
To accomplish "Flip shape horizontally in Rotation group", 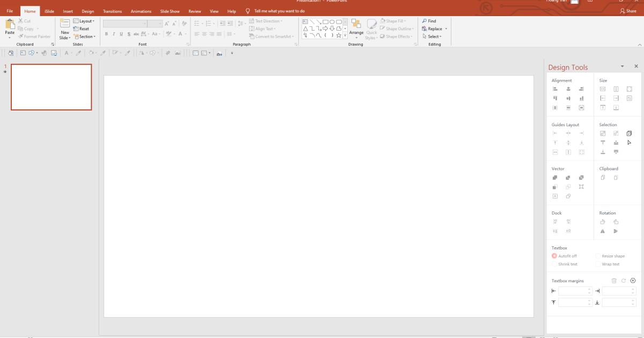I will [603, 231].
